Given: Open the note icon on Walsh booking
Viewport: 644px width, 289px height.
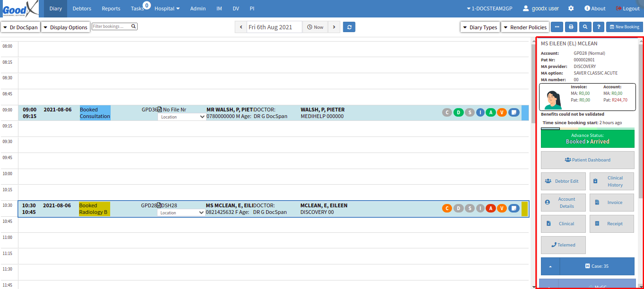Looking at the screenshot, I should pos(514,112).
